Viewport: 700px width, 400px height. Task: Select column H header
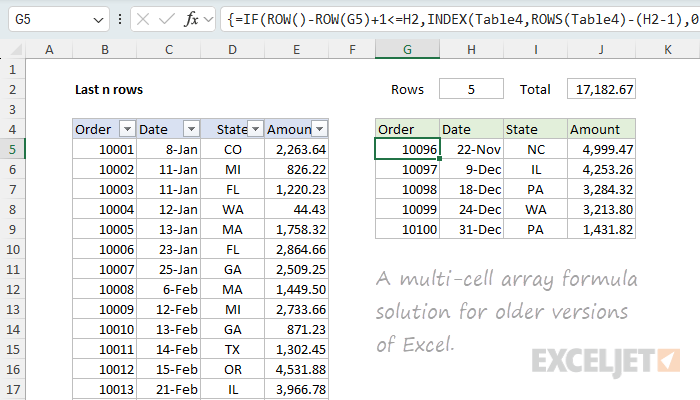tap(471, 50)
